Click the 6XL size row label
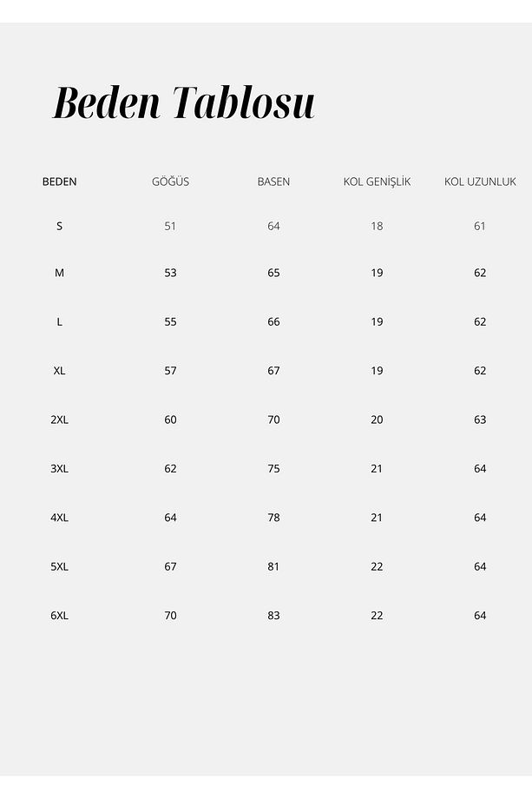532x799 pixels. 60,616
